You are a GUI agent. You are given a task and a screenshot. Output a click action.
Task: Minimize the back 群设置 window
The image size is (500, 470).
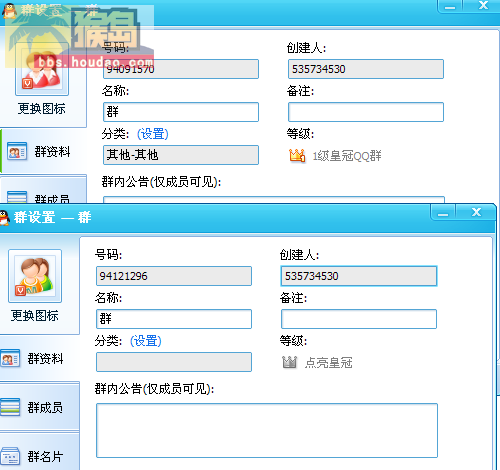click(x=450, y=6)
